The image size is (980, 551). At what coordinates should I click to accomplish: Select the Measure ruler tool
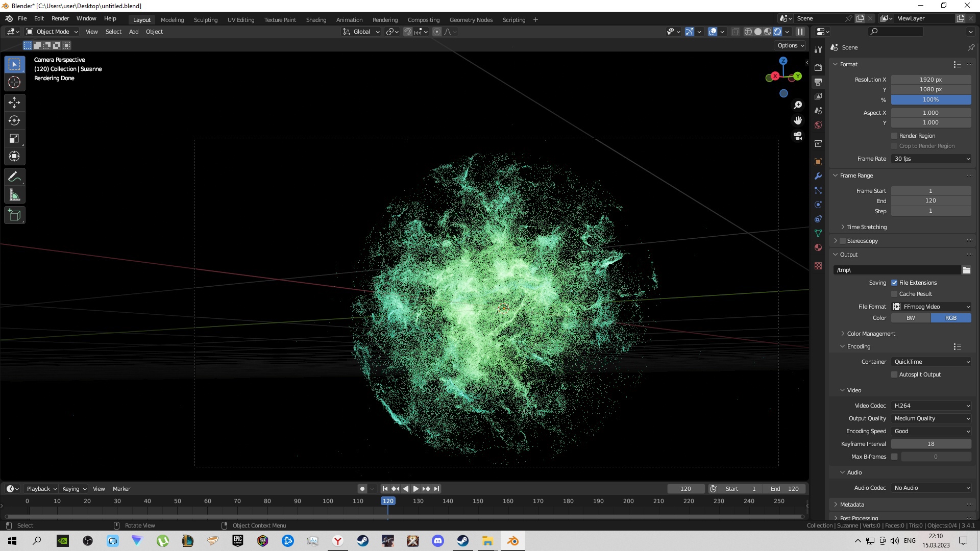[14, 195]
